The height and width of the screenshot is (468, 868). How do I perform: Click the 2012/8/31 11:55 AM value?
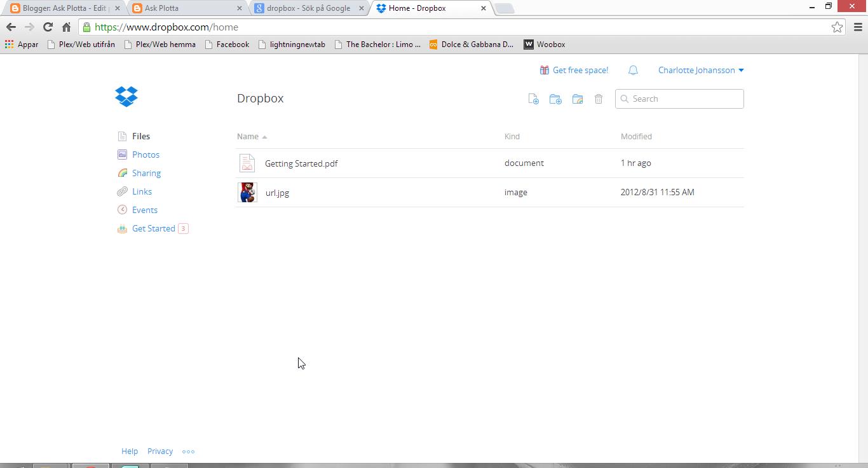coord(657,192)
